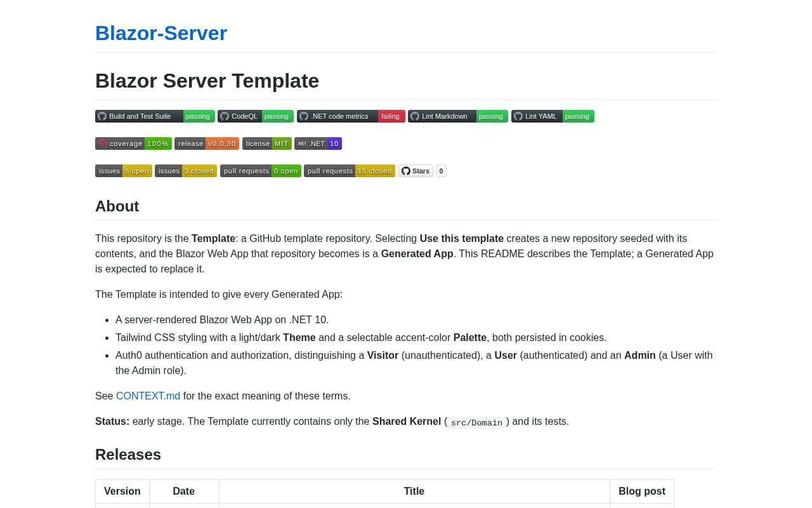Open the CodeQL passing badge
Viewport: 812px width, 508px height.
pos(256,116)
